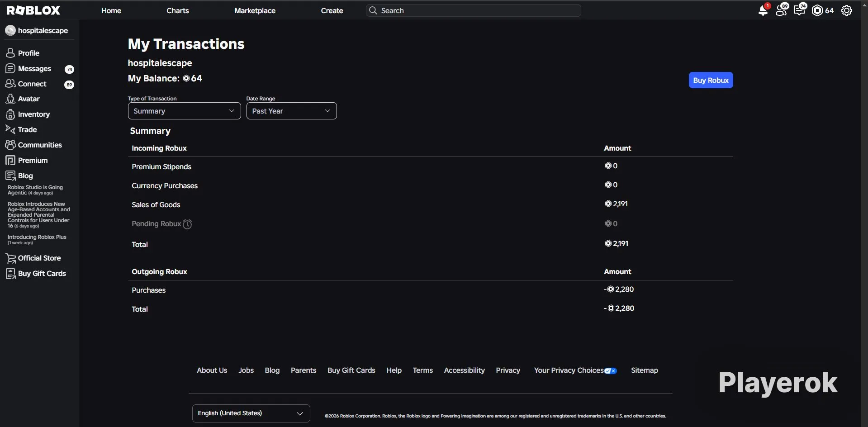The image size is (868, 427).
Task: Open friend requests icon in top bar
Action: (781, 10)
